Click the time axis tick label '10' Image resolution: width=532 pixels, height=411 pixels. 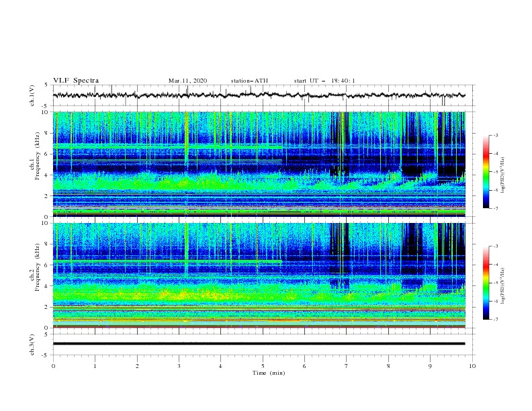(x=472, y=366)
